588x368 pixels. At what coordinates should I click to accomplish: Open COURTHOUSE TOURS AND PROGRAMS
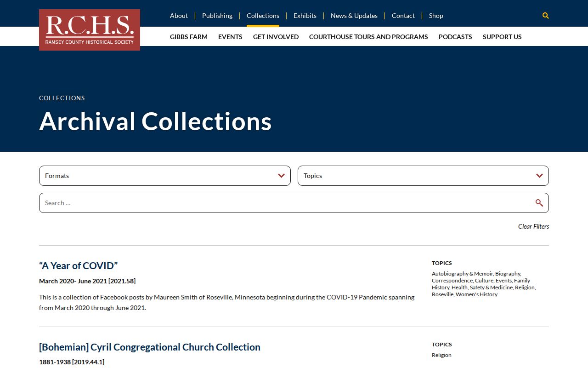[x=368, y=37]
